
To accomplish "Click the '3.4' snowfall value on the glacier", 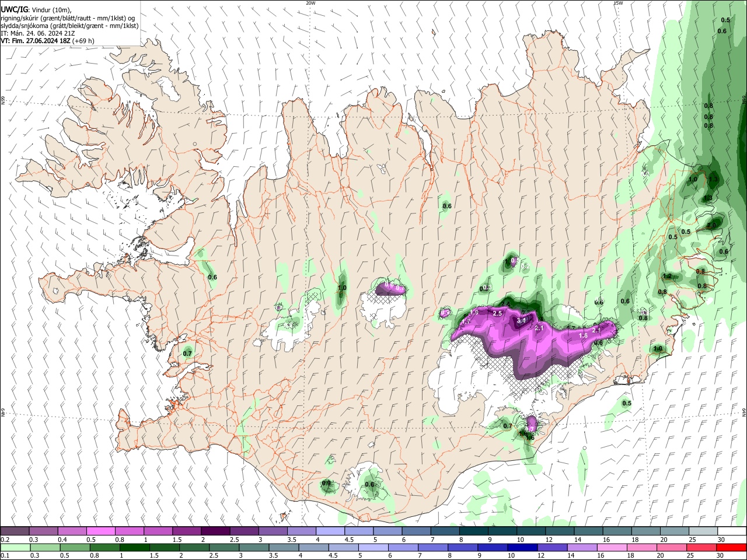I will click(521, 320).
